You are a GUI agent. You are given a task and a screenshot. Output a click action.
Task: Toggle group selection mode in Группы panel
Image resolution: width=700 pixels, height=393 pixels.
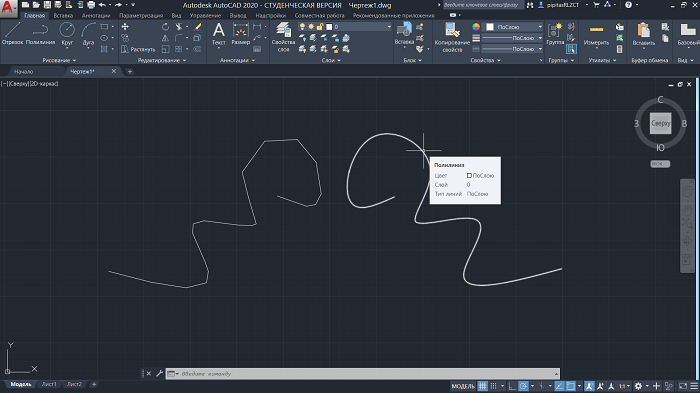571,49
